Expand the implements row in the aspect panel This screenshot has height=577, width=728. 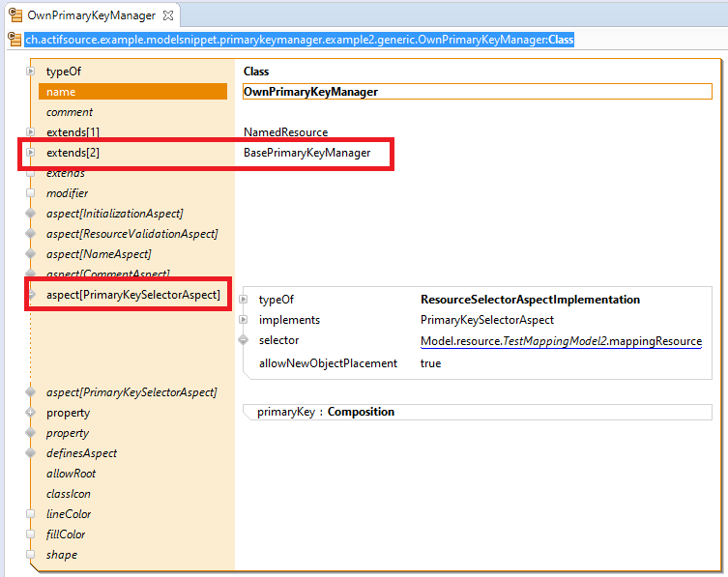click(x=243, y=320)
